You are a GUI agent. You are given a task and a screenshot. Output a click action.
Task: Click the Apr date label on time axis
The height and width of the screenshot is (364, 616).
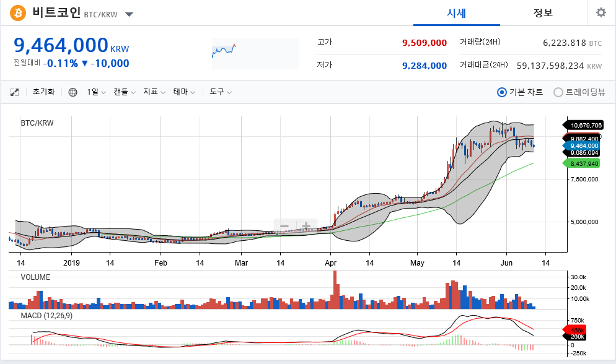(330, 263)
